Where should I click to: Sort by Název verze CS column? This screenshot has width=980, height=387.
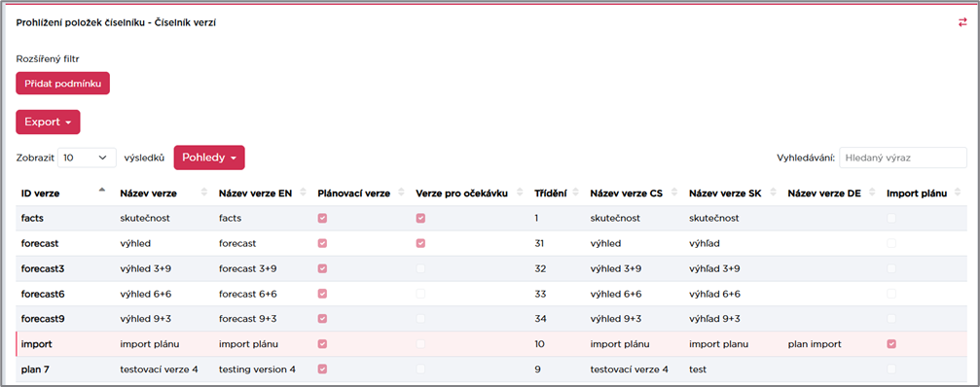click(x=673, y=193)
